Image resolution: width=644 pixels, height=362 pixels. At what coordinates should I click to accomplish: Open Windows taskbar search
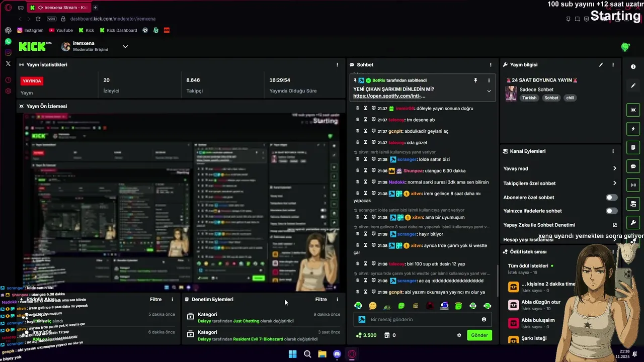tap(307, 354)
